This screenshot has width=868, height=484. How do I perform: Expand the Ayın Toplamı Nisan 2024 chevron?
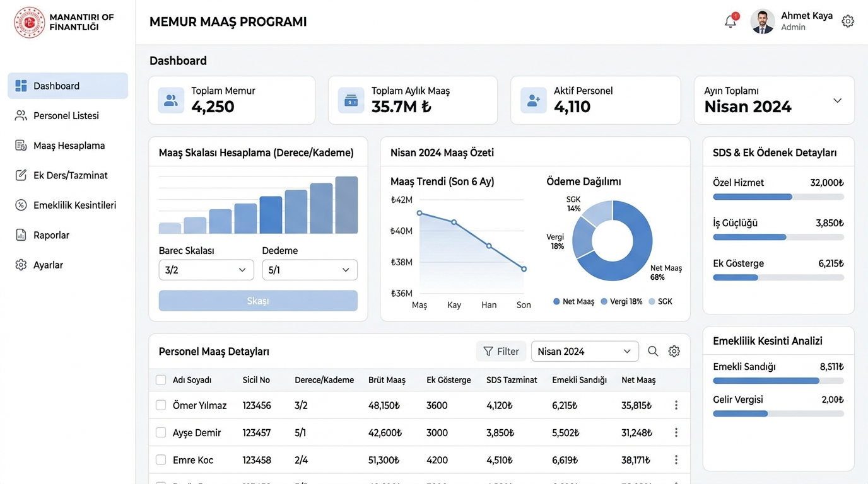point(838,100)
